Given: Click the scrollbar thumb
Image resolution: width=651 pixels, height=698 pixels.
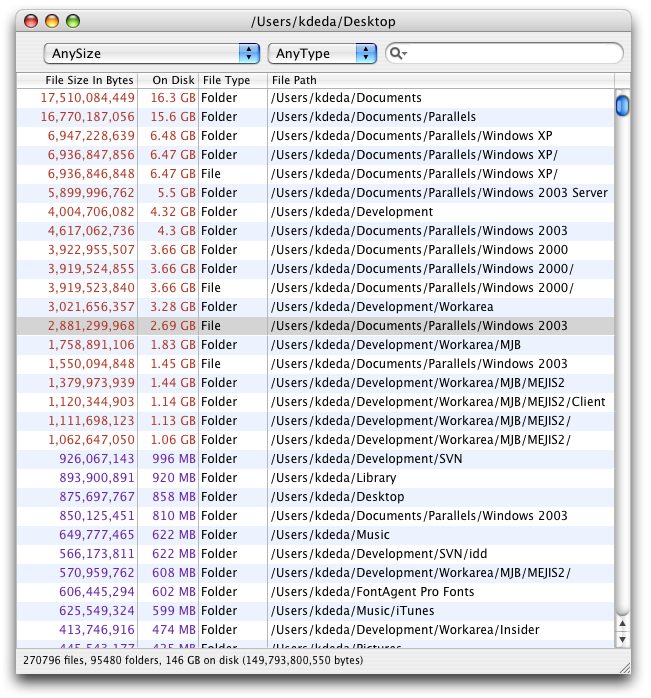Looking at the screenshot, I should pos(622,106).
